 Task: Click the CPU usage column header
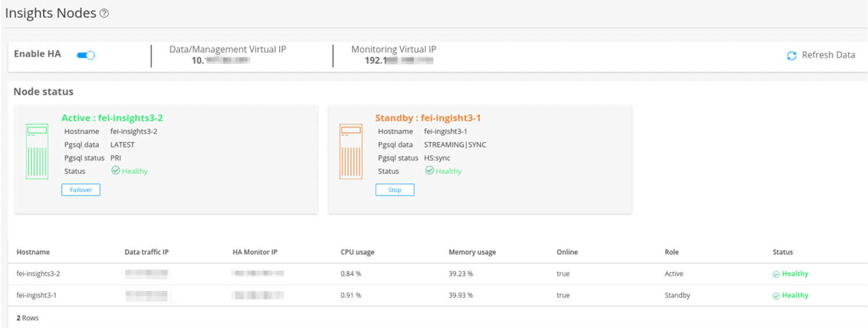click(x=357, y=252)
